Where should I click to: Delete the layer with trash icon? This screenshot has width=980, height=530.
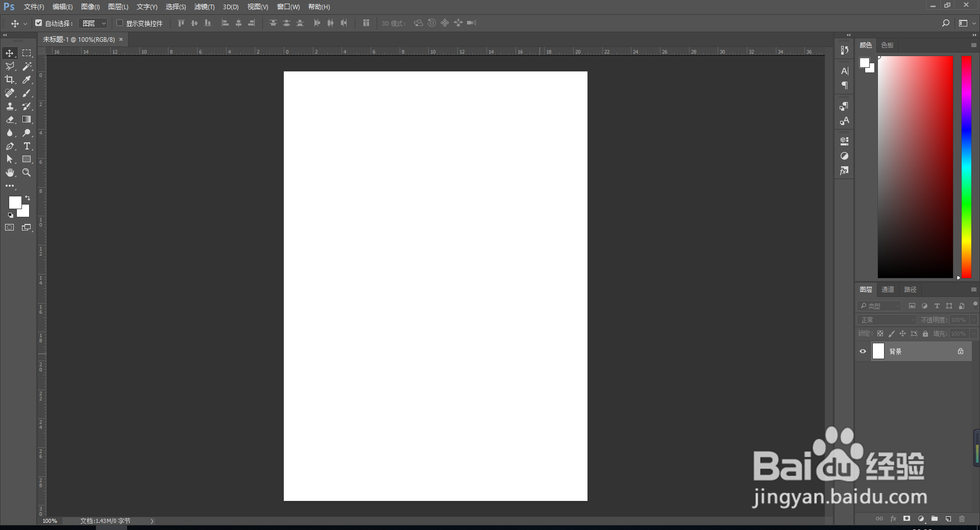(x=962, y=519)
